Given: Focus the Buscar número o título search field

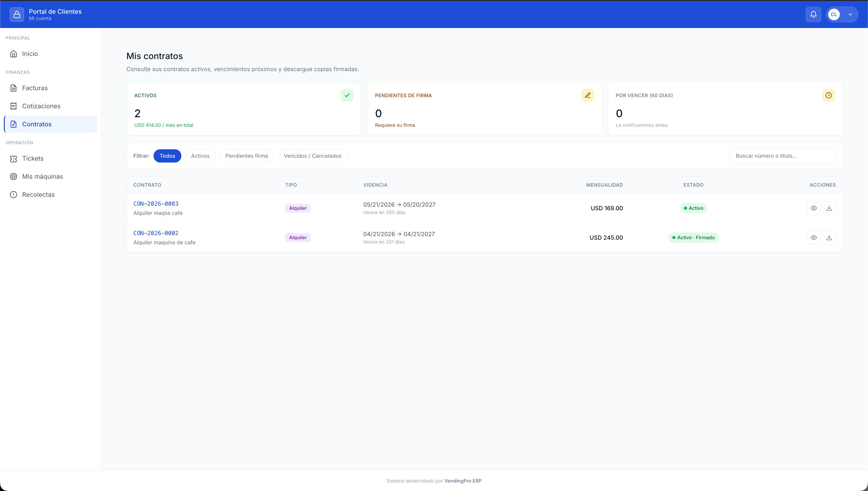Looking at the screenshot, I should [x=782, y=156].
